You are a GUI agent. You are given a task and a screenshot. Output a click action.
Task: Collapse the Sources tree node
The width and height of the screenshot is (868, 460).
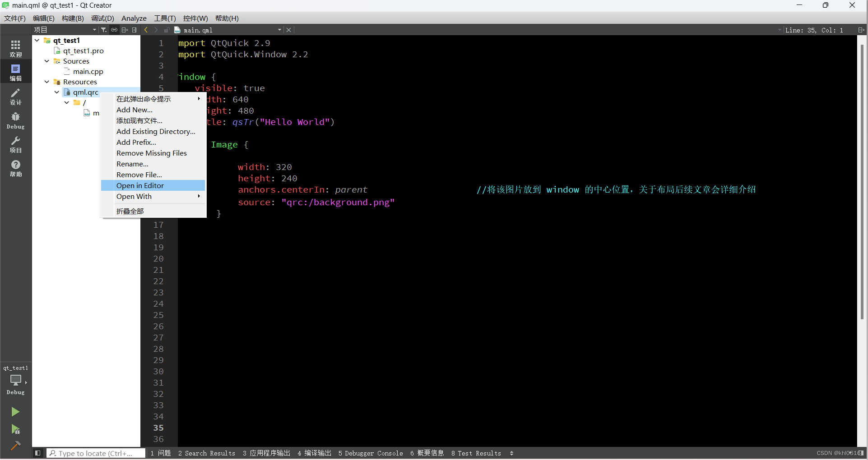pos(46,61)
